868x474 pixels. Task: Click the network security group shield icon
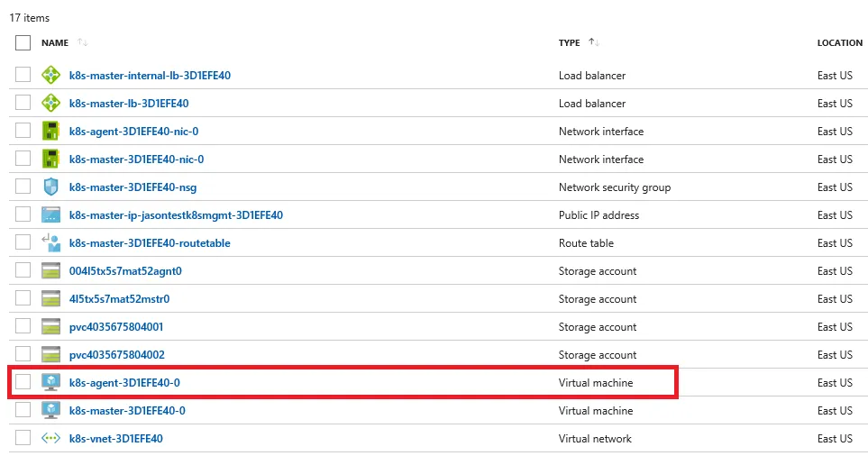click(x=50, y=187)
